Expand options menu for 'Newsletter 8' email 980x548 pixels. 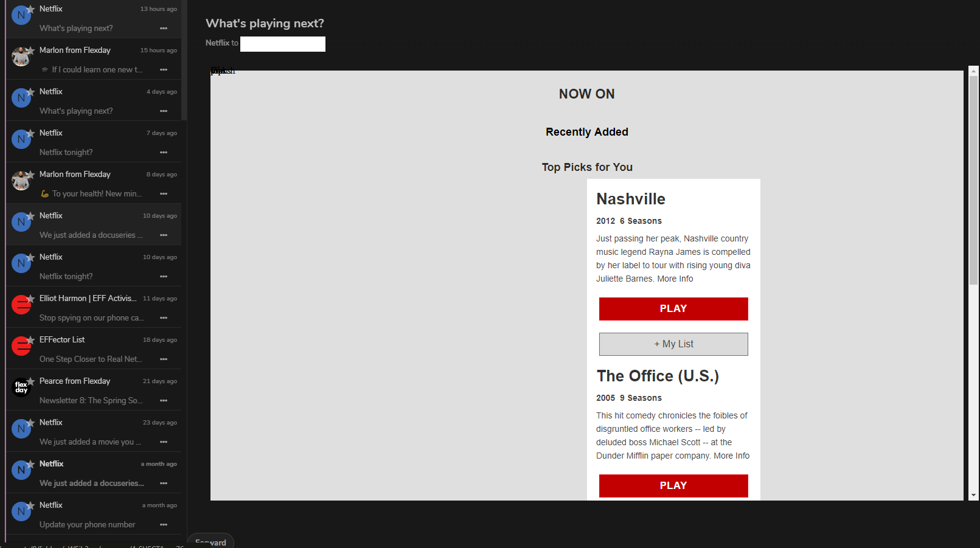[164, 401]
